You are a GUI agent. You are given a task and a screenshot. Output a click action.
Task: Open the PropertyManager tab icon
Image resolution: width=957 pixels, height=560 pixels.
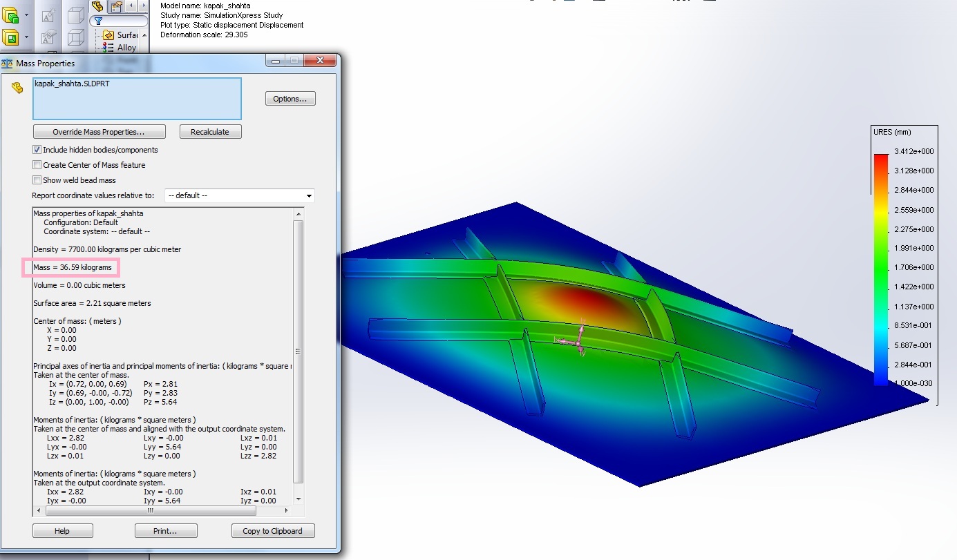point(117,6)
